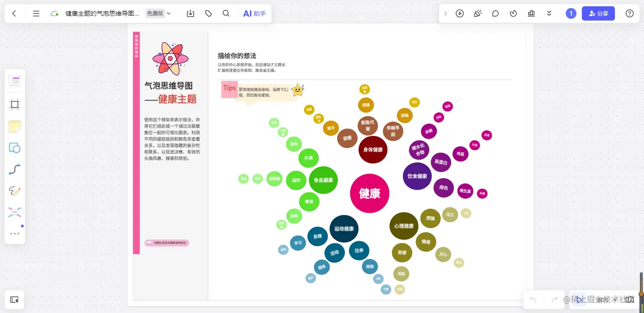Start presentation mode with the play icon
This screenshot has height=313, width=644.
pos(460,13)
